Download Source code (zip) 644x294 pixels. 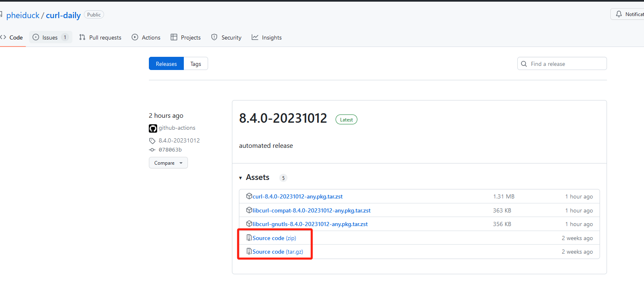[274, 238]
